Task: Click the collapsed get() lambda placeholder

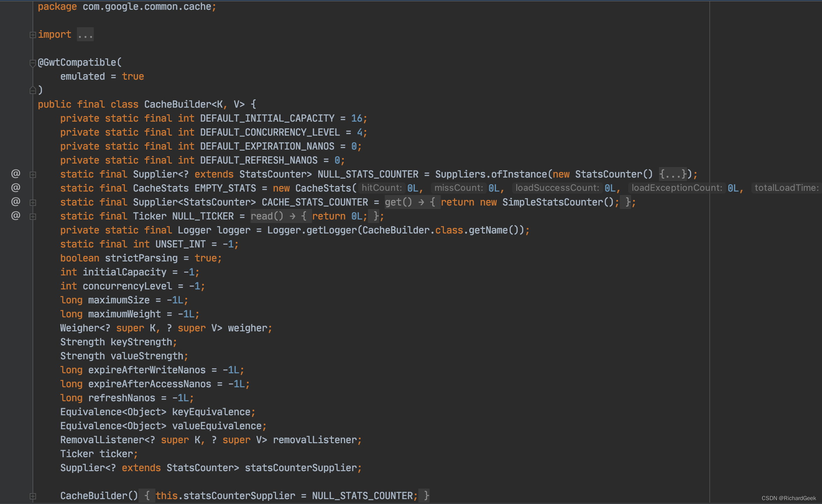Action: click(410, 202)
